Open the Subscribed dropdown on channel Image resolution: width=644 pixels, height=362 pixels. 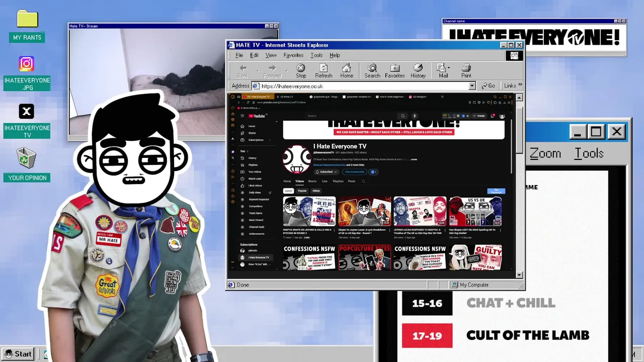pos(327,172)
